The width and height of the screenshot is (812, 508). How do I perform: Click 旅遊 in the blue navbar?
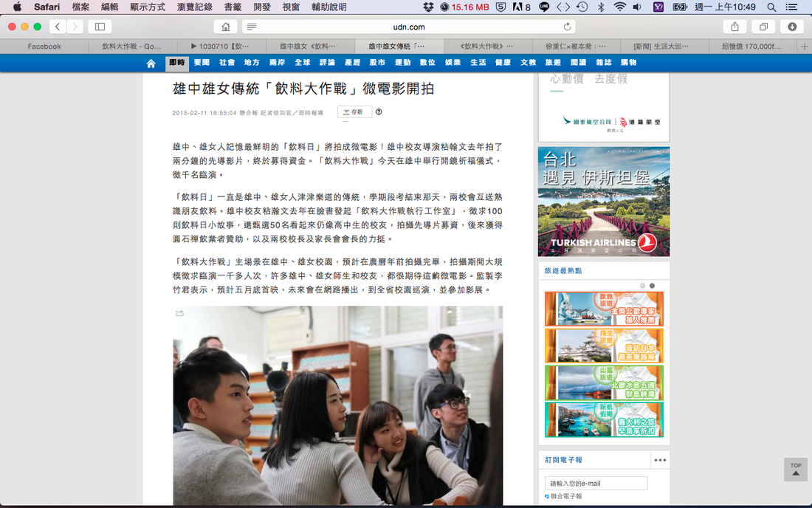(553, 63)
